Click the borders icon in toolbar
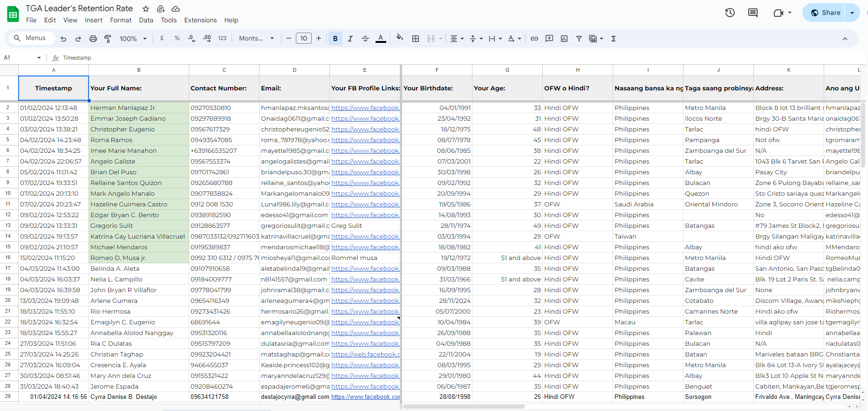 pos(416,39)
